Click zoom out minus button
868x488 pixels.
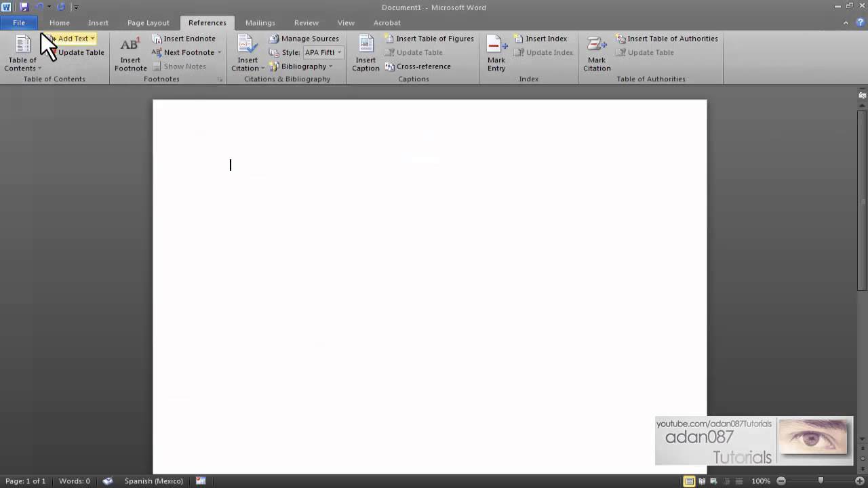pos(781,481)
